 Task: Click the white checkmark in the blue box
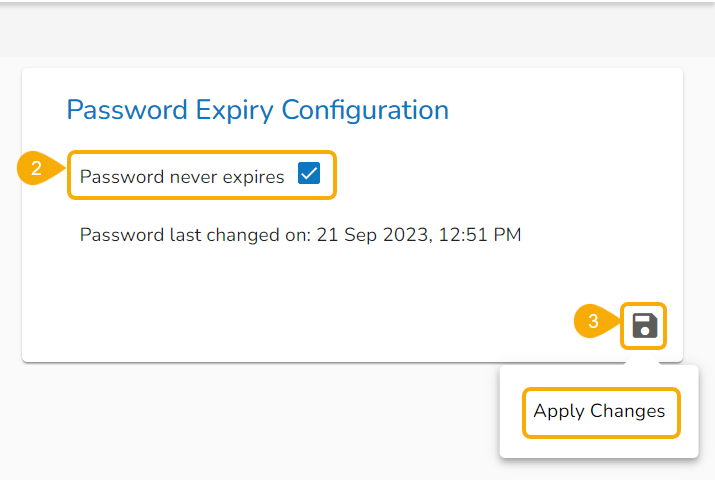coord(309,175)
